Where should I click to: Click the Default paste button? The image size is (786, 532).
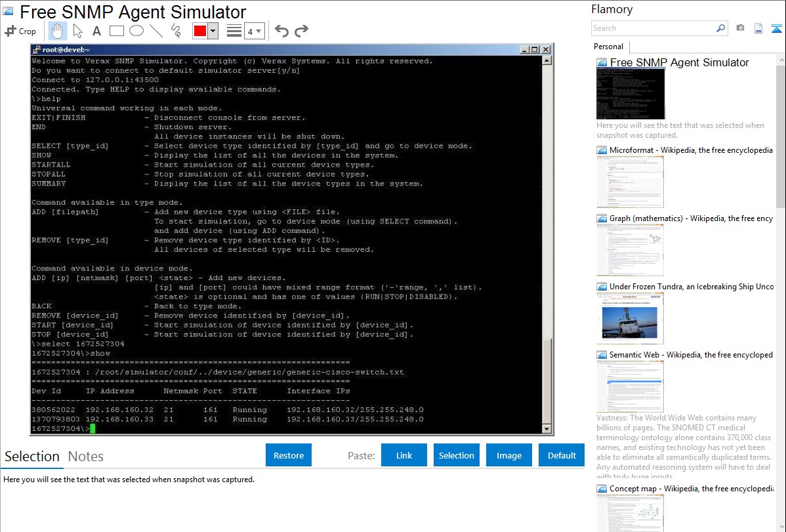tap(562, 455)
